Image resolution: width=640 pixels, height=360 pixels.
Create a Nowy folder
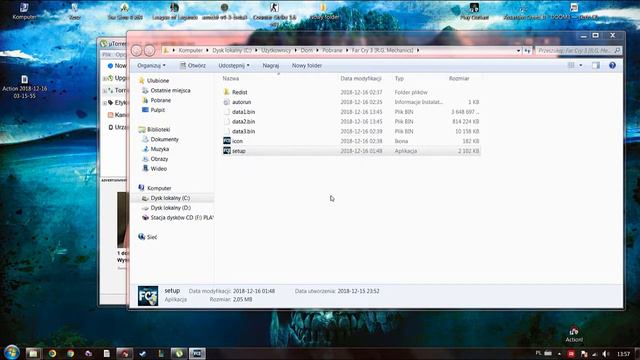point(307,65)
